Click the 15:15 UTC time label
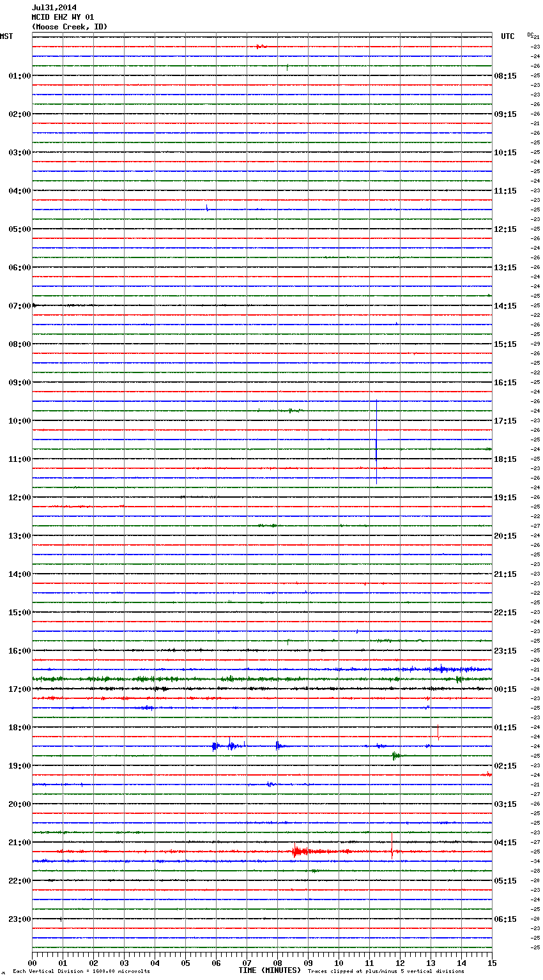The height and width of the screenshot is (980, 543). point(505,344)
